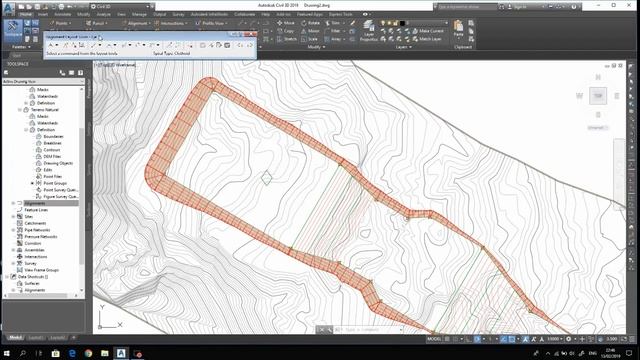Click undo arrow in Alignment Layout toolbar

tap(240, 45)
